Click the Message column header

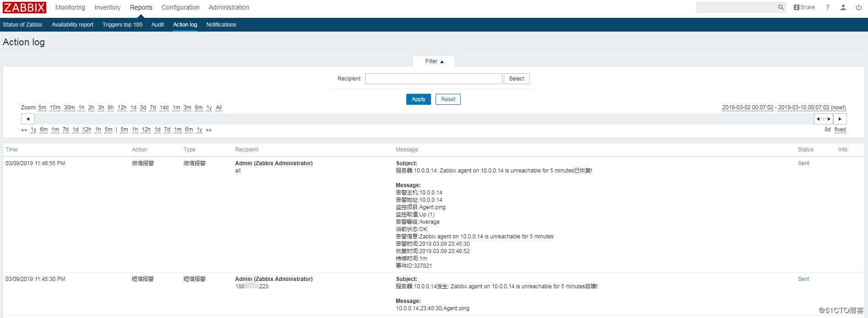[407, 150]
